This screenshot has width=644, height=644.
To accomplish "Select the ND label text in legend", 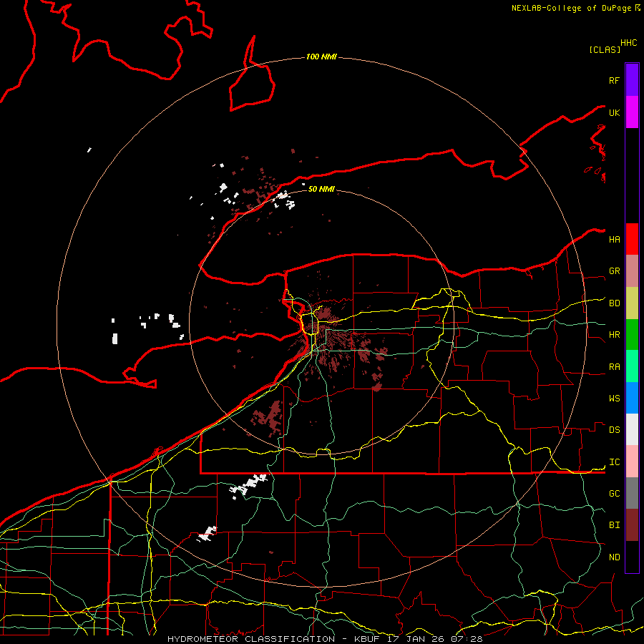I will (x=614, y=557).
